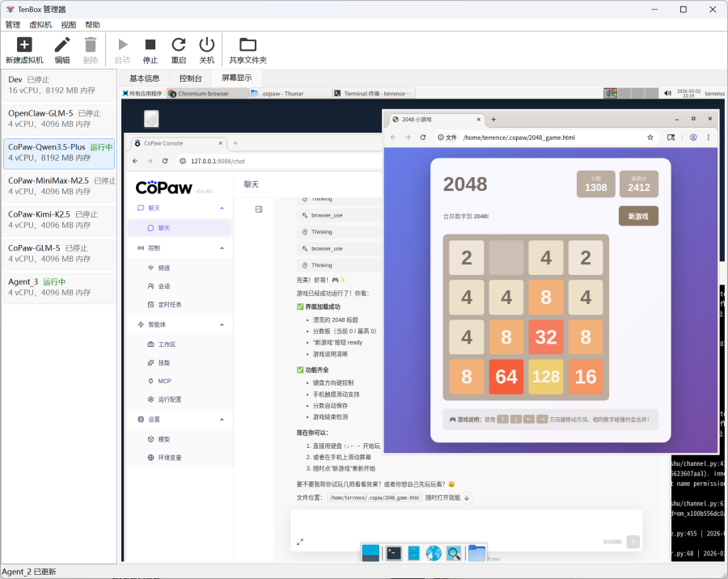This screenshot has width=728, height=579.
Task: Switch to the 控制台 tab
Action: click(x=191, y=78)
